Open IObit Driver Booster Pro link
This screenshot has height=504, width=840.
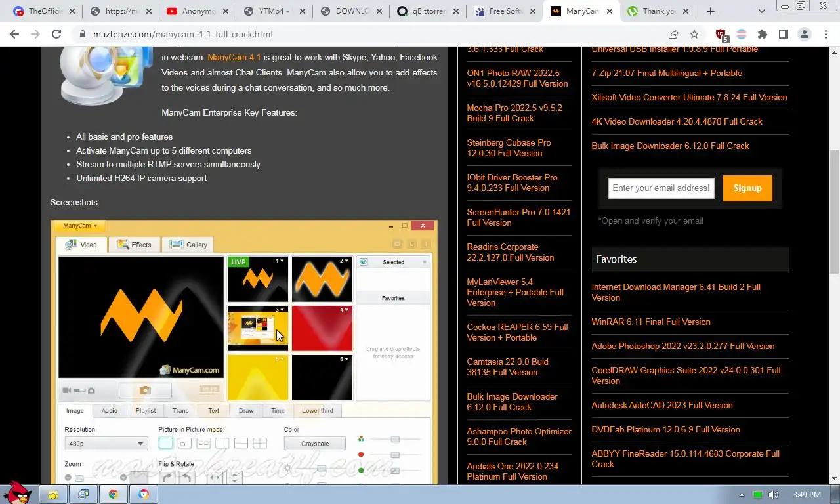click(512, 182)
